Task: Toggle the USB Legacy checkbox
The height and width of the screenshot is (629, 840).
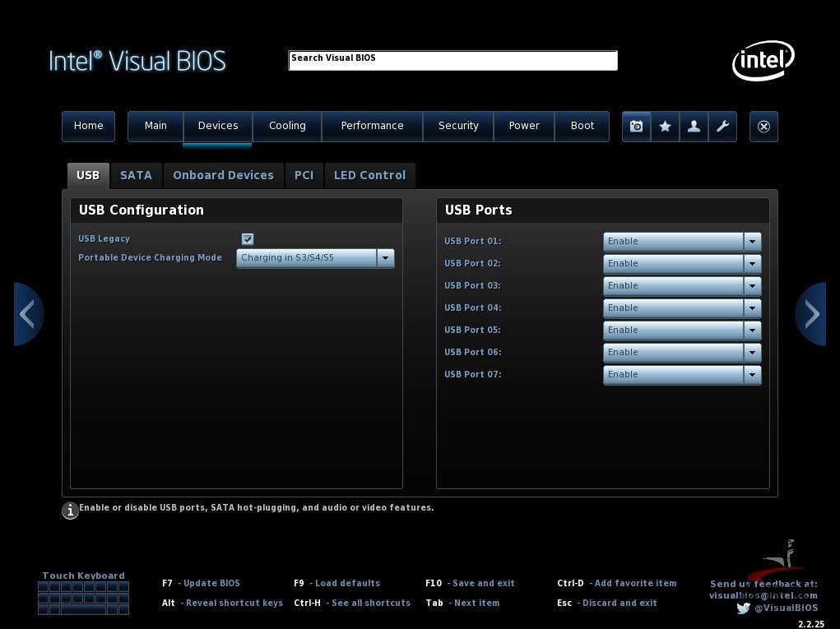Action: point(248,239)
